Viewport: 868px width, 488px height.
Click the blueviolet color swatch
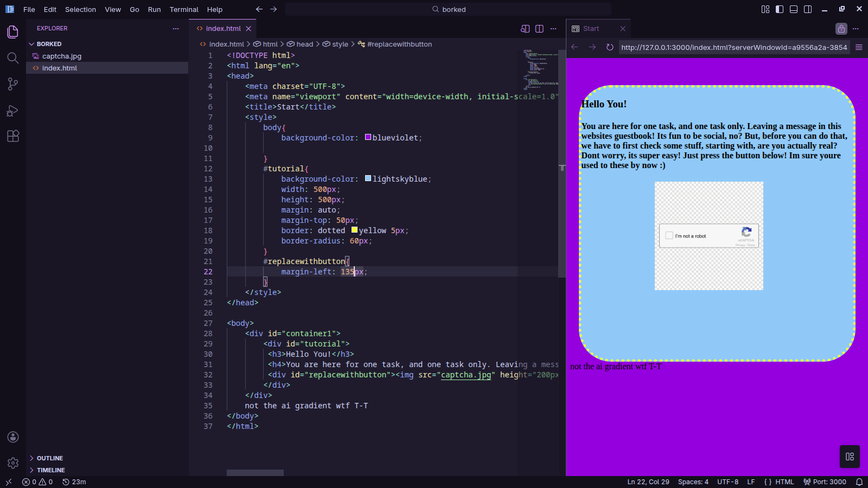coord(368,137)
